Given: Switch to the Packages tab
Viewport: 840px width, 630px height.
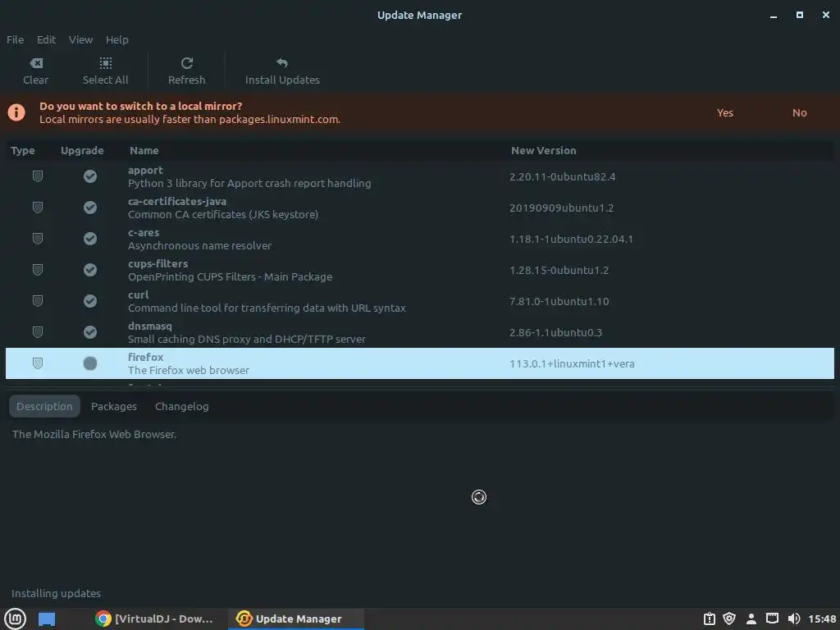Looking at the screenshot, I should click(x=113, y=406).
